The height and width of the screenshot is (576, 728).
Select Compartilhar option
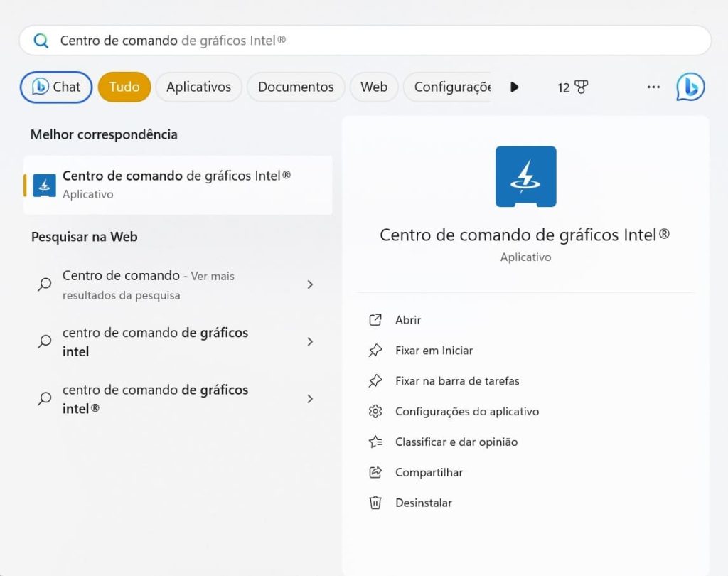coord(429,472)
